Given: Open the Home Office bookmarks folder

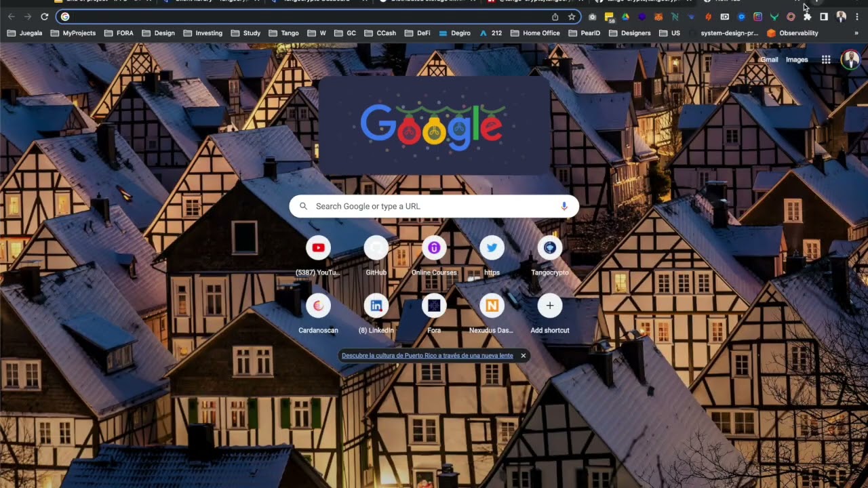Looking at the screenshot, I should 535,33.
